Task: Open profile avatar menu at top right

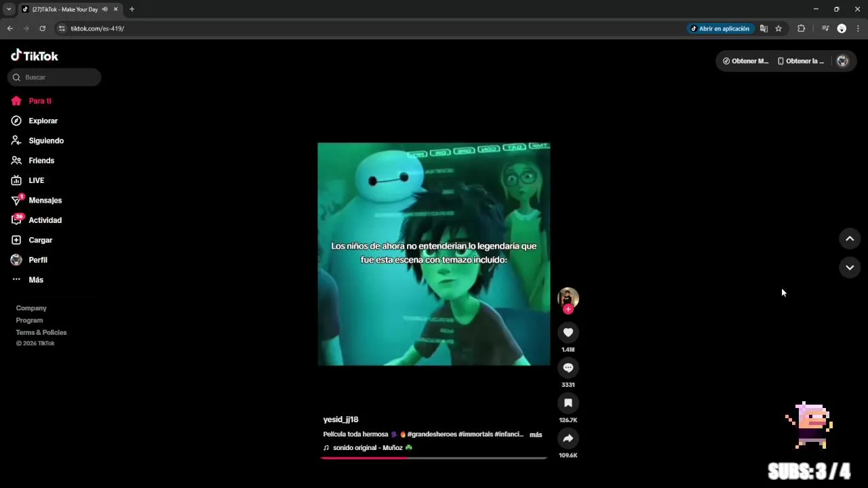Action: tap(842, 61)
